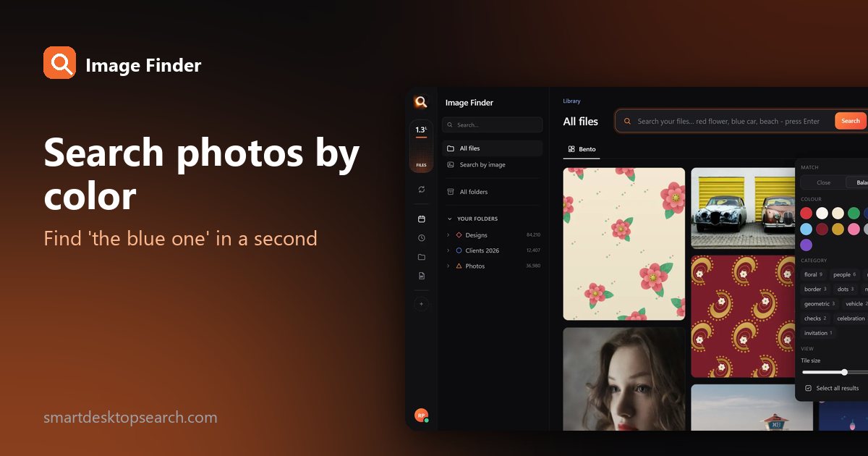Image resolution: width=868 pixels, height=456 pixels.
Task: Select All files in the sidebar
Action: (492, 148)
